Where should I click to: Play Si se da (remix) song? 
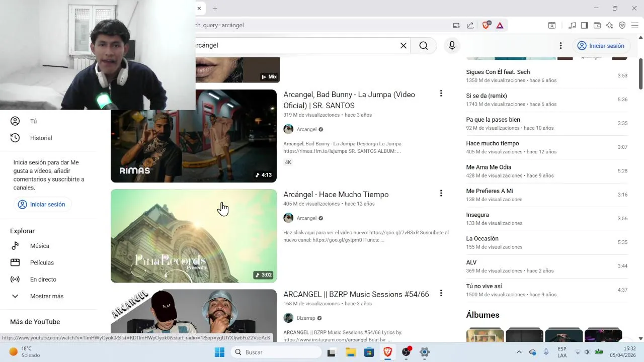click(546, 100)
